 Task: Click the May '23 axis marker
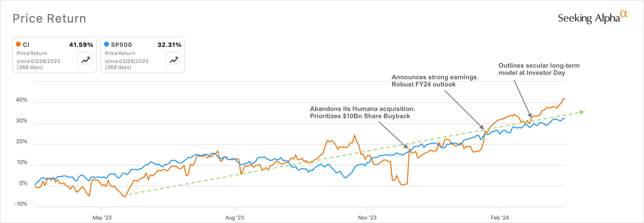pos(102,218)
